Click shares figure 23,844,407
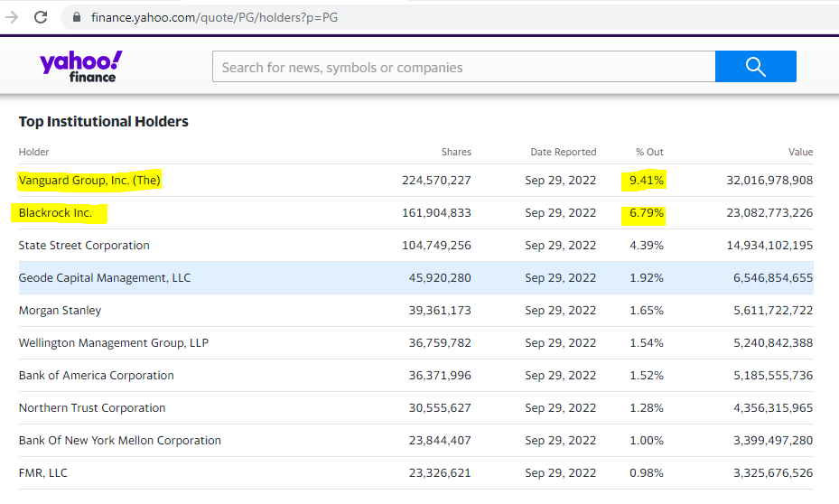Viewport: 839px width, 504px height. tap(440, 441)
